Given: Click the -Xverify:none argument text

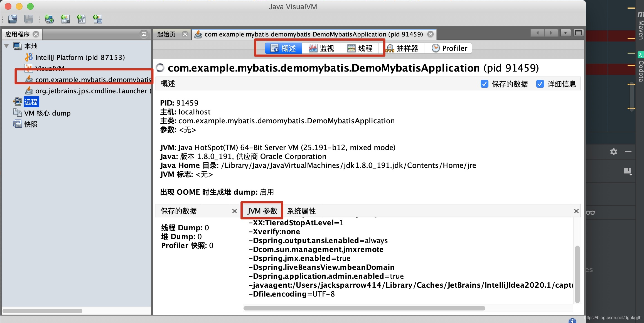Looking at the screenshot, I should 274,232.
